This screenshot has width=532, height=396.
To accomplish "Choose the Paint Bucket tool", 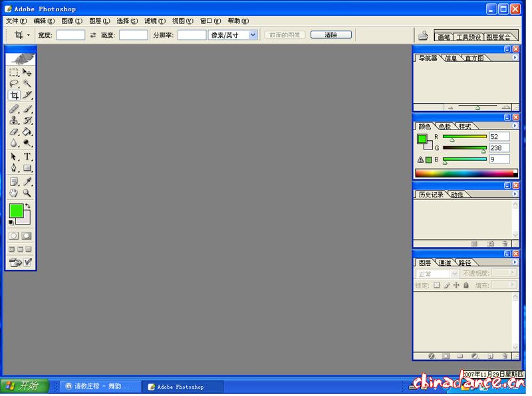I will [x=27, y=132].
